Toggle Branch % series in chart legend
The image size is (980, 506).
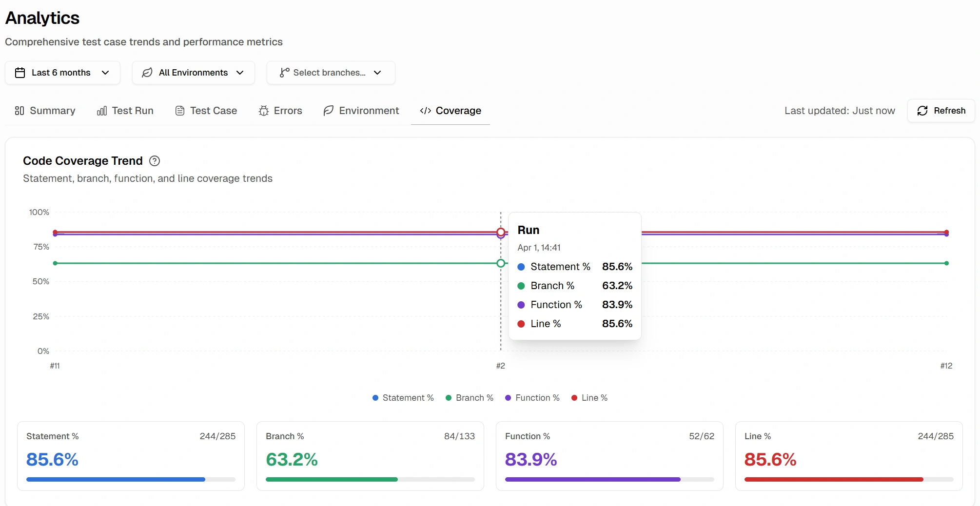click(x=470, y=398)
